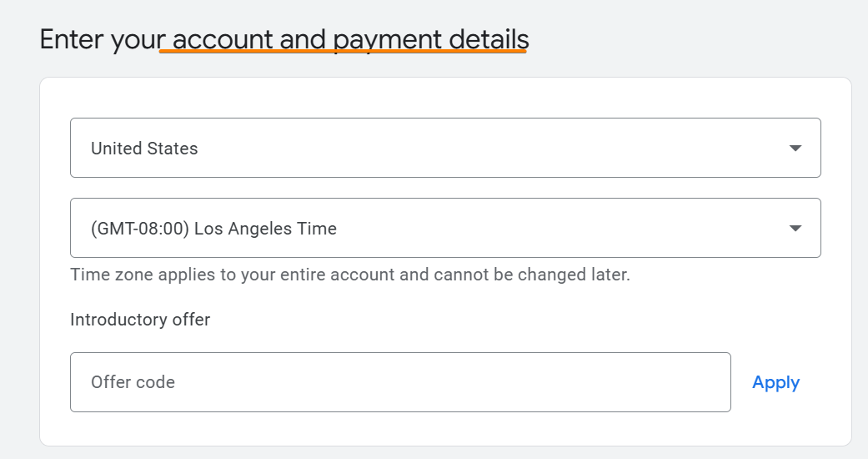868x459 pixels.
Task: Click the 'Enter your account and payment details' heading
Action: click(284, 39)
